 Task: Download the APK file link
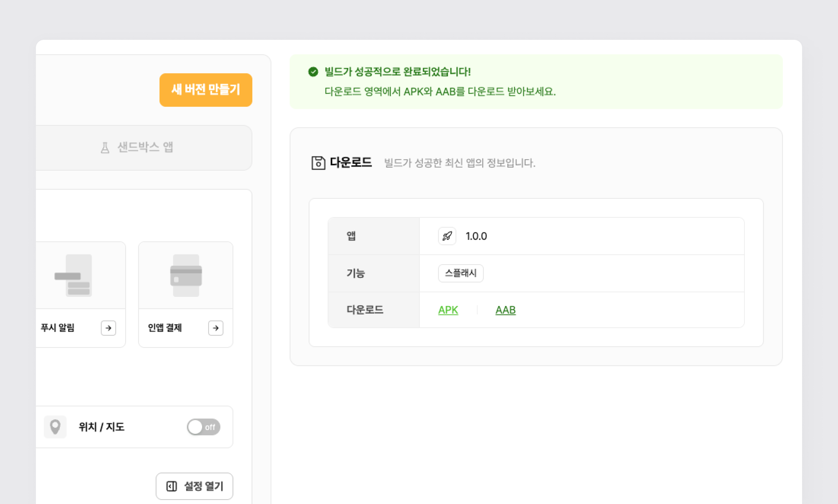click(x=448, y=310)
